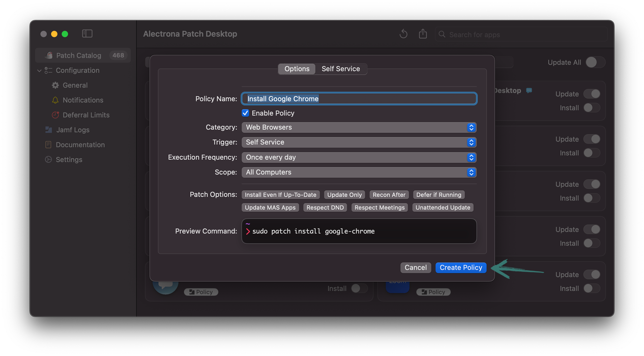Open Documentation in sidebar
Viewport: 644px width, 356px height.
click(80, 145)
